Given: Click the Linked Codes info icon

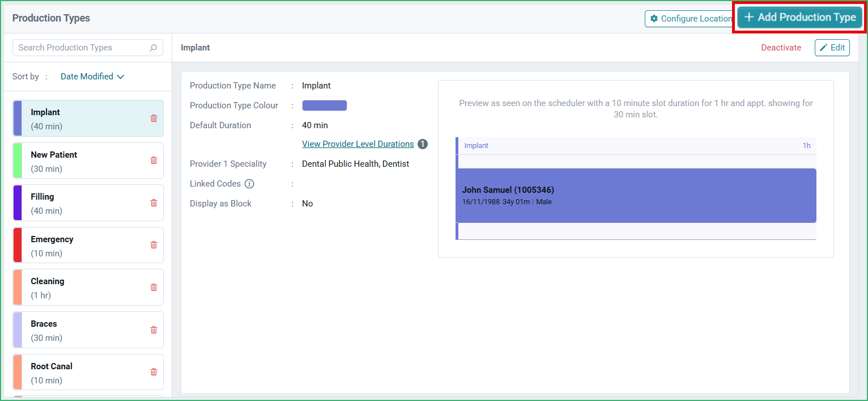Looking at the screenshot, I should (249, 184).
